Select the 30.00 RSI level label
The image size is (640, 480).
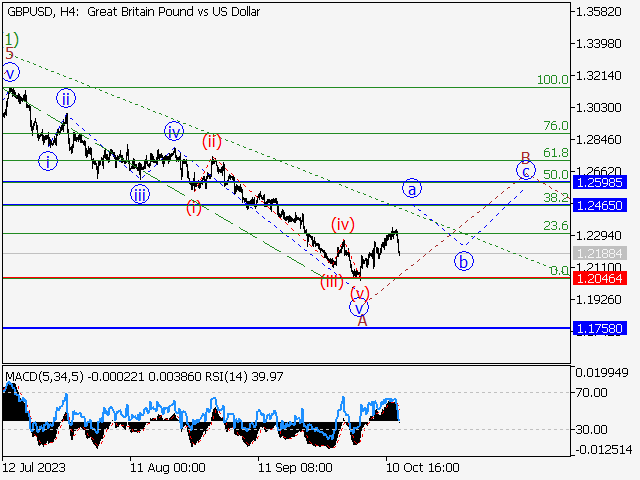pyautogui.click(x=591, y=429)
